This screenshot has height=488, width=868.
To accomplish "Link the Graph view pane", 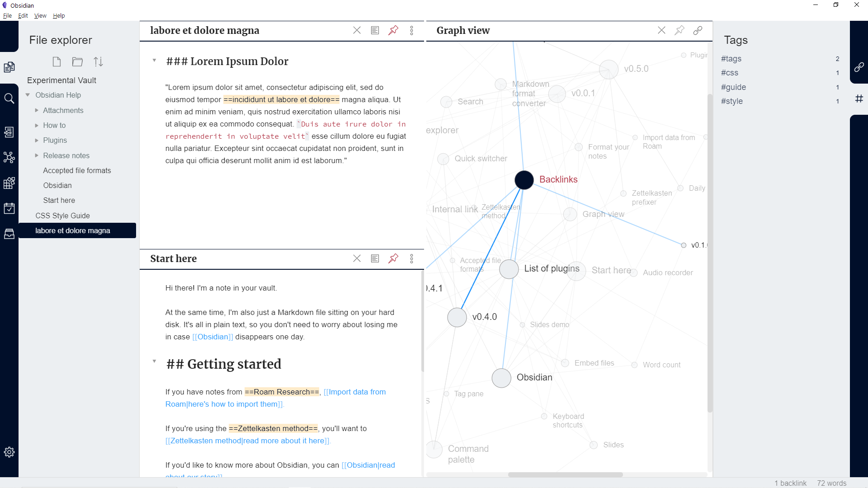I will [x=698, y=30].
